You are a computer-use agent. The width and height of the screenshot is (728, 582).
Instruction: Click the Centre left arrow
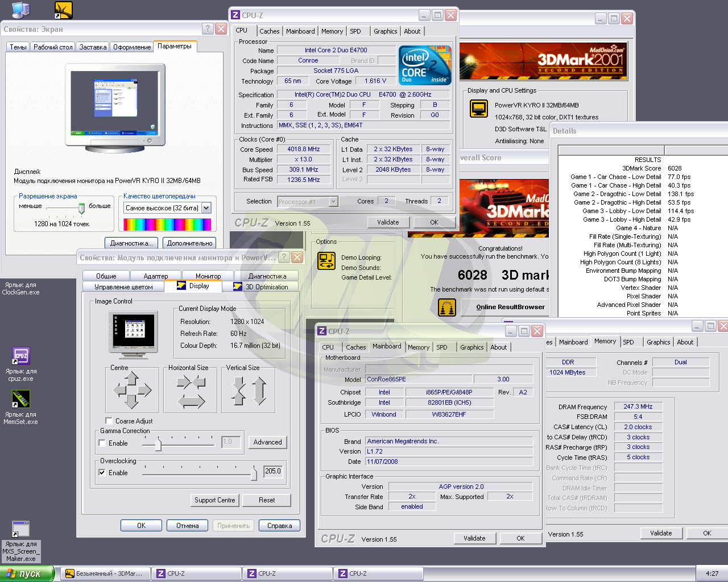click(x=119, y=390)
